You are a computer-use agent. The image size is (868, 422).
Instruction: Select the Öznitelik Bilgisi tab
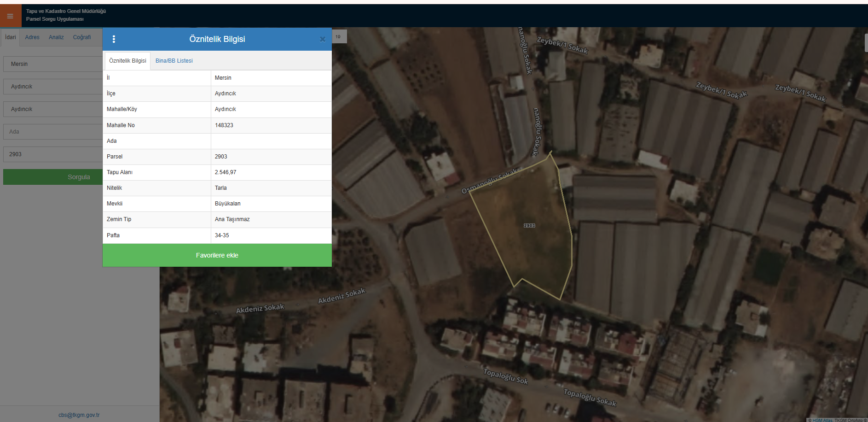(127, 61)
